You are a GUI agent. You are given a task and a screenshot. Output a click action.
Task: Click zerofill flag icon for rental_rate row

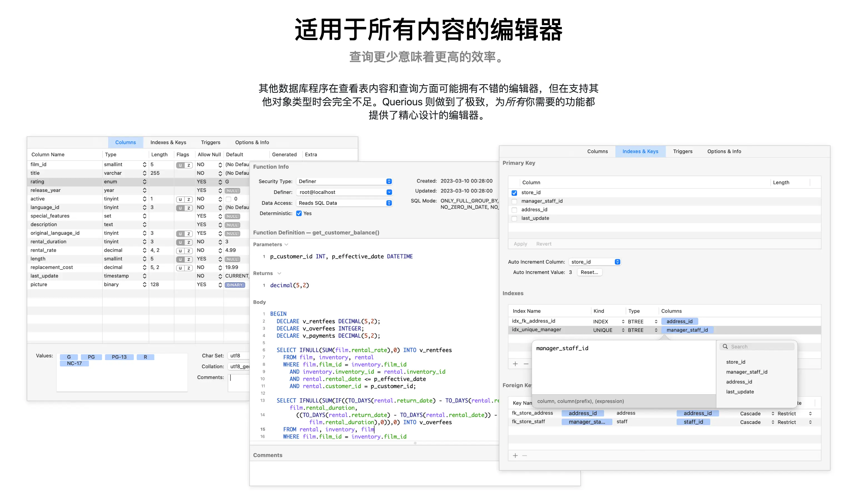188,251
